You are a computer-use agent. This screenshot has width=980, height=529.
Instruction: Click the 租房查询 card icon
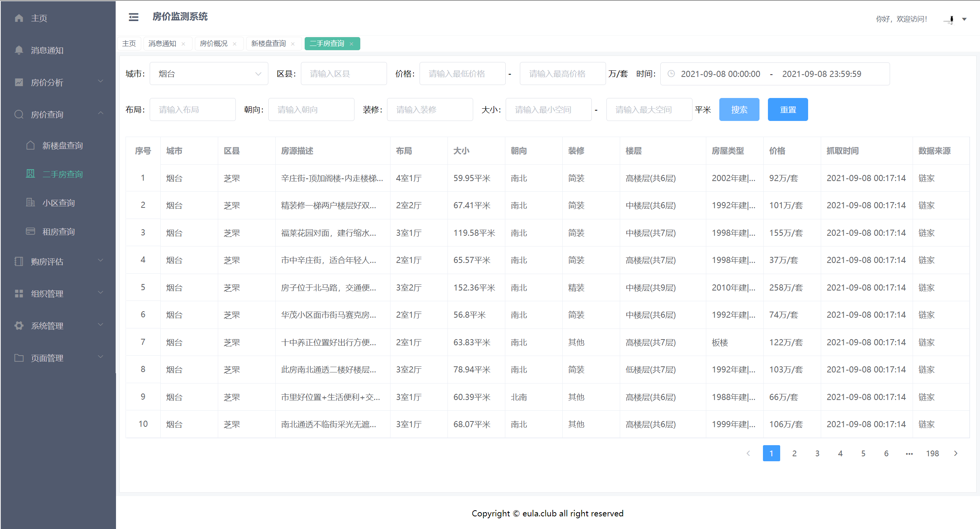[31, 231]
